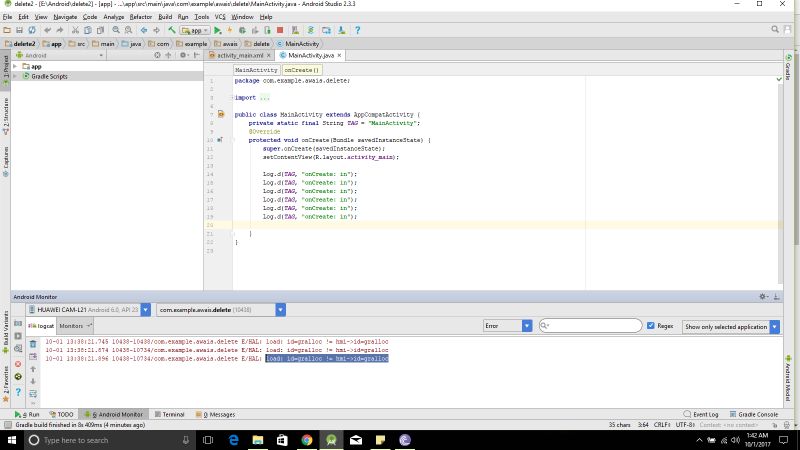Screen dimensions: 800x450
Task: Close the MainActivity.java tab
Action: click(339, 55)
